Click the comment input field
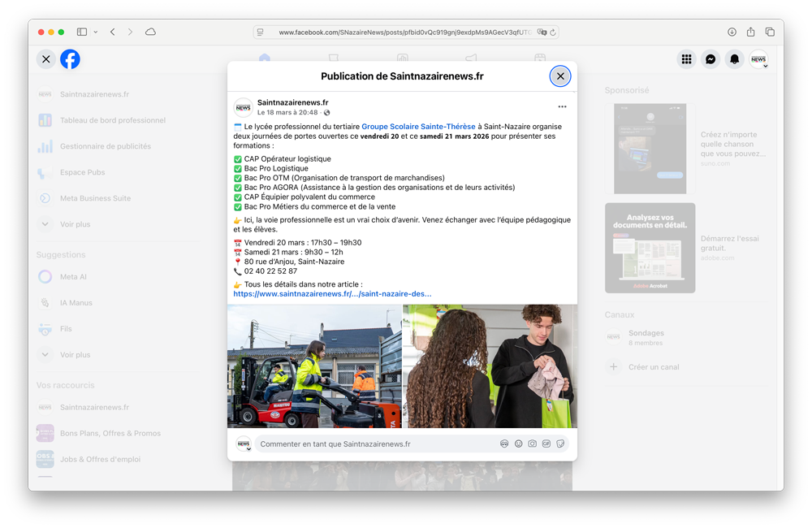Viewport: 812px width, 528px height. point(374,444)
